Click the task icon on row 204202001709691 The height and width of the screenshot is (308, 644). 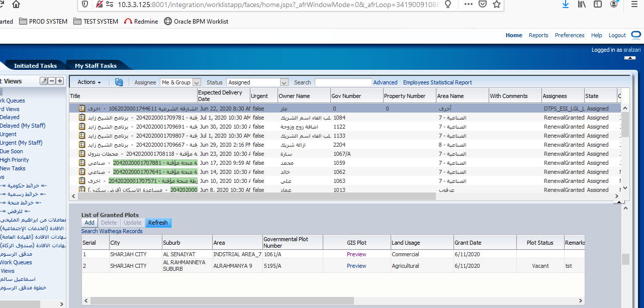[x=82, y=127]
